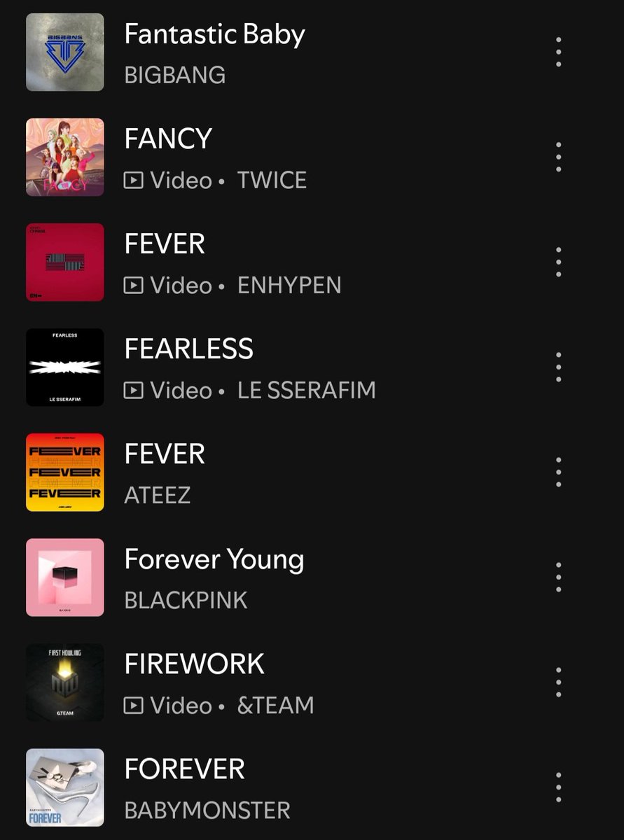The width and height of the screenshot is (624, 840).
Task: Open overflow menu for FEARLESS
Action: point(558,367)
